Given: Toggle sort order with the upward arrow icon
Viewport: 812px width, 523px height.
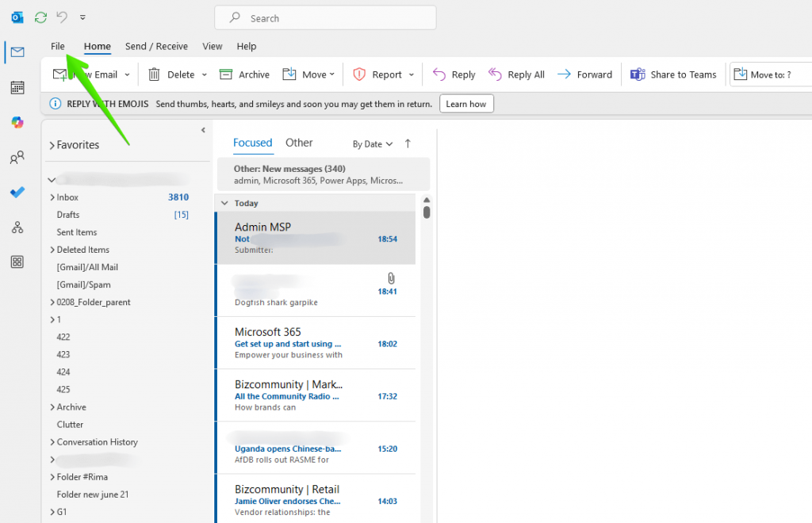Looking at the screenshot, I should (x=407, y=143).
